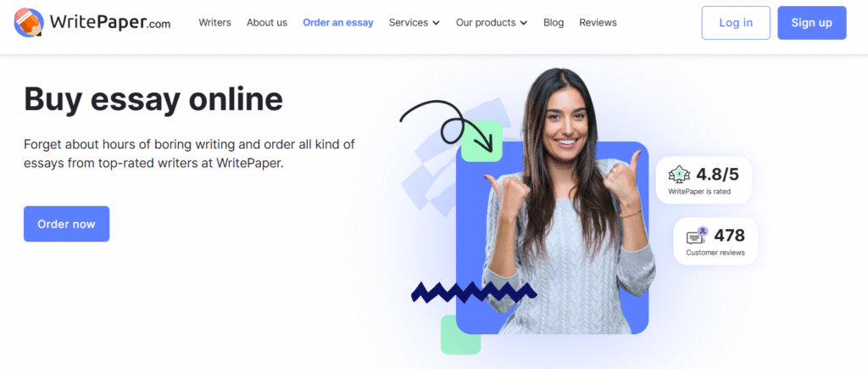Expand the Services dropdown arrow

[437, 23]
